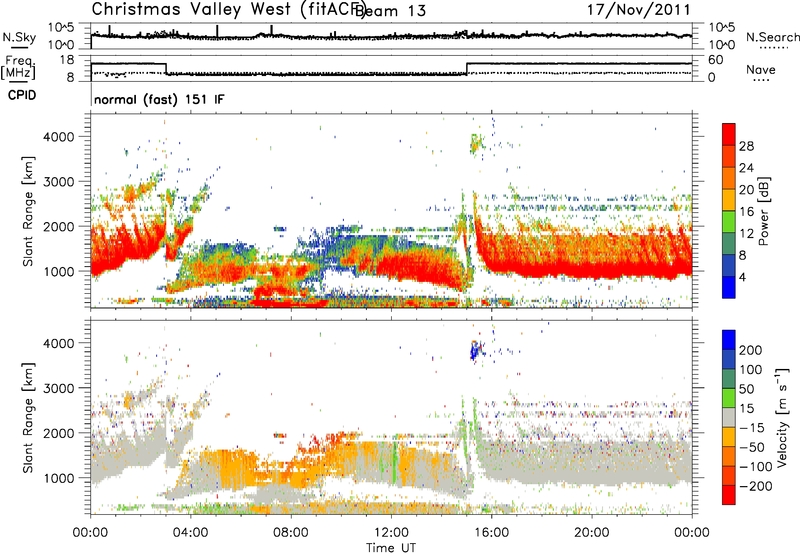Click the orange 20–24 dB Power color segment

point(729,179)
